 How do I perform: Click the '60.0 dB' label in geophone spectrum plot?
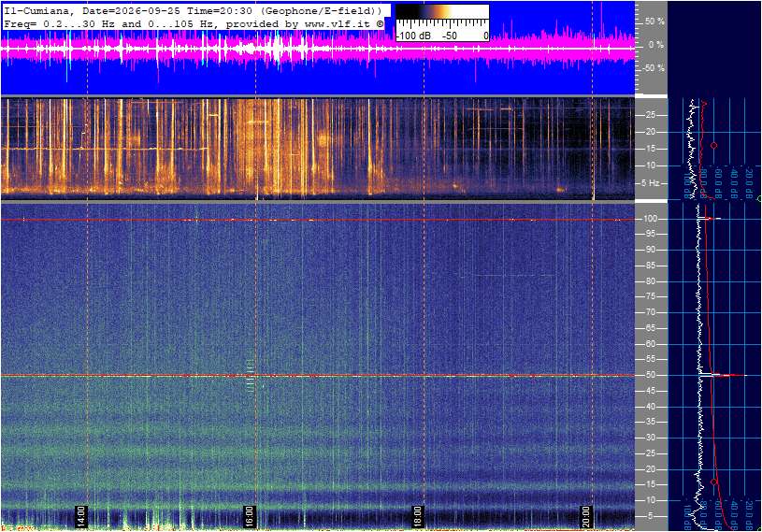[x=718, y=182]
